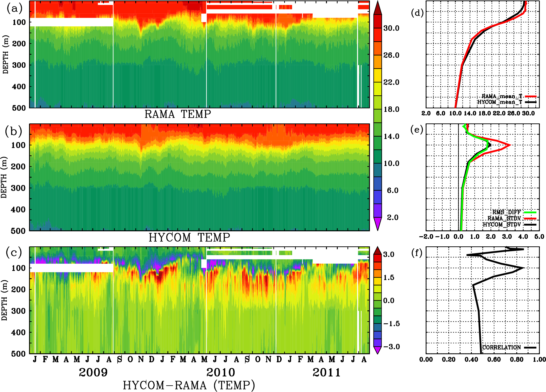Click the 2011 year label
This screenshot has height=392, width=546.
point(326,372)
